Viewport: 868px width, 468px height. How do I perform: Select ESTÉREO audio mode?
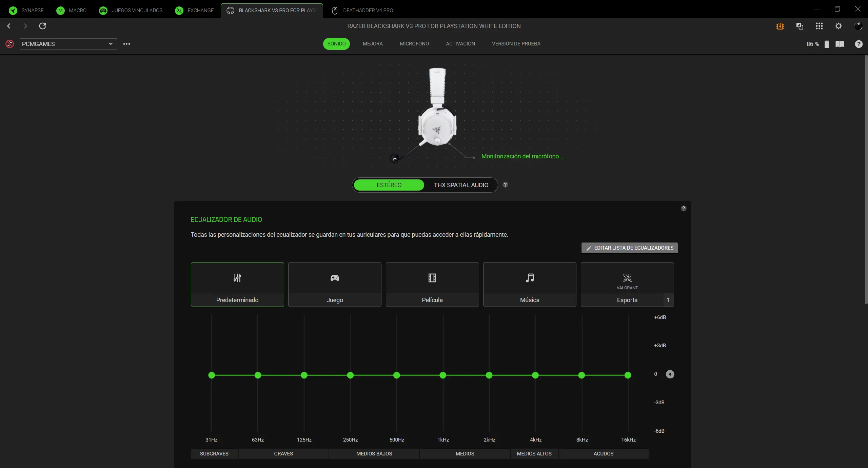(x=389, y=185)
